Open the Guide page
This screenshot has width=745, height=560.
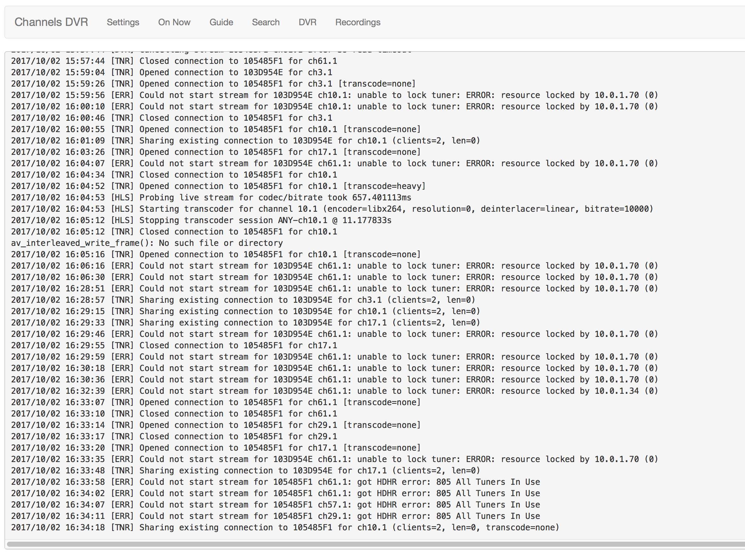[x=221, y=22]
